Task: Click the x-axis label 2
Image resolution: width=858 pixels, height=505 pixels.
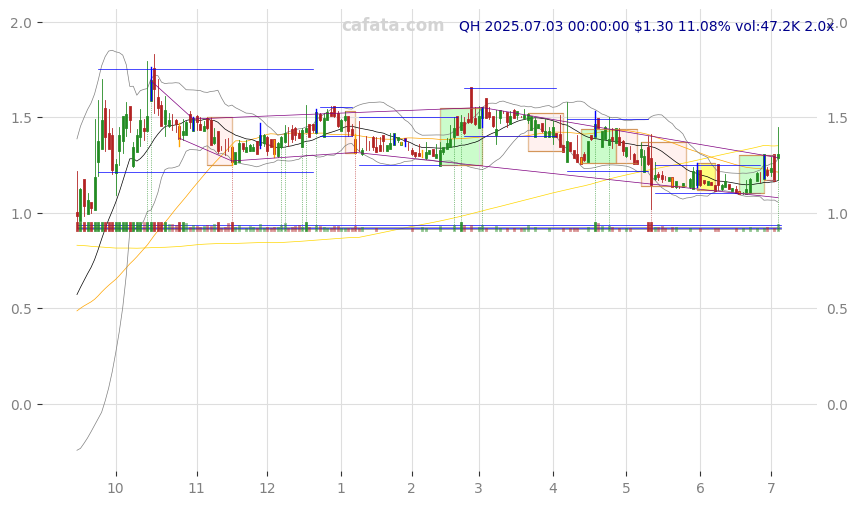Action: 411,488
